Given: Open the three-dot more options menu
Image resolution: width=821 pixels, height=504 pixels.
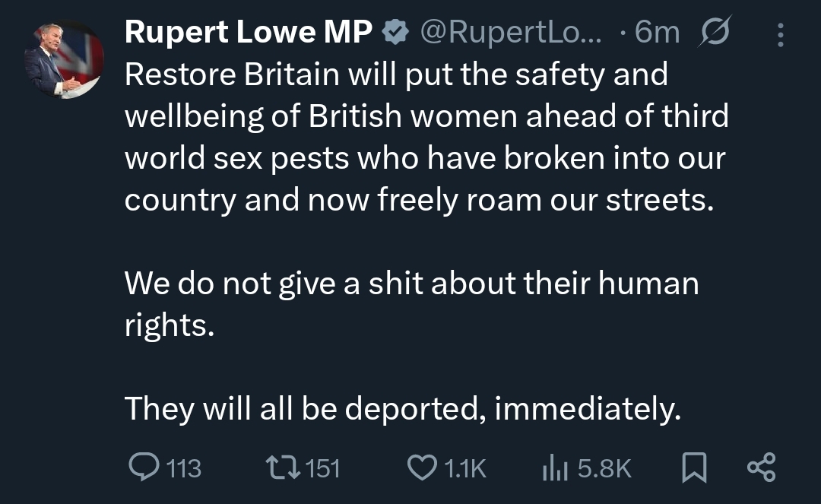Looking at the screenshot, I should [x=781, y=33].
